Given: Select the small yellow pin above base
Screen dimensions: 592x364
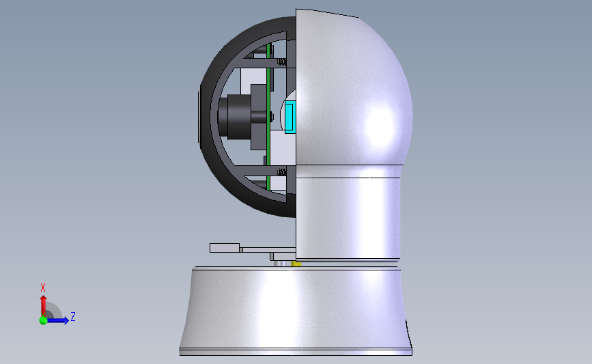Looking at the screenshot, I should [296, 263].
